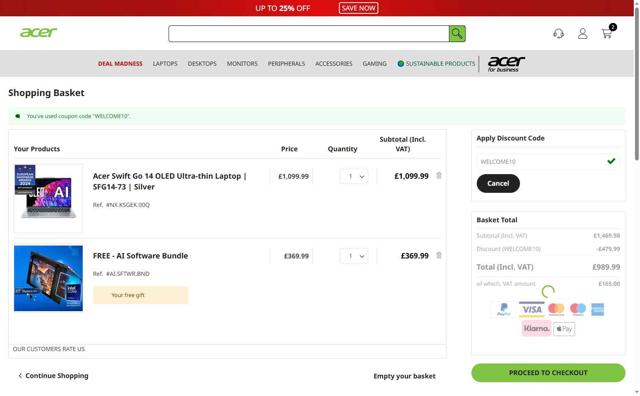
Task: Open the Accessories menu
Action: [333, 64]
